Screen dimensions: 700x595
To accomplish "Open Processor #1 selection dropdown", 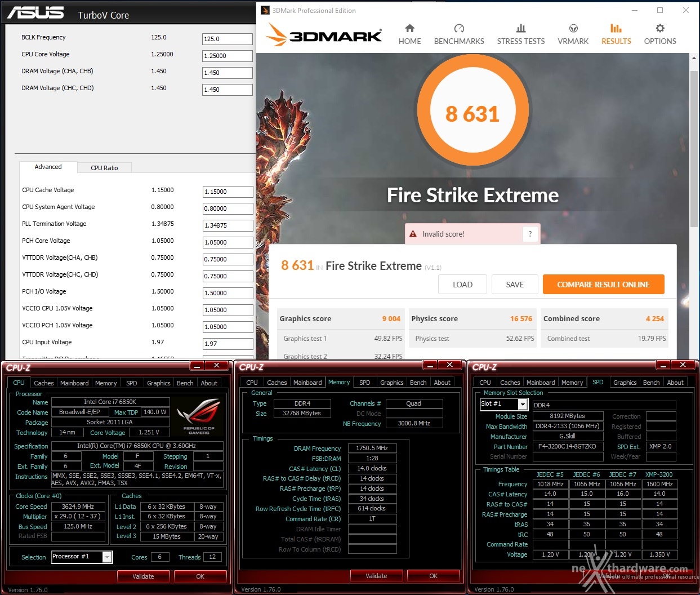I will pyautogui.click(x=107, y=557).
